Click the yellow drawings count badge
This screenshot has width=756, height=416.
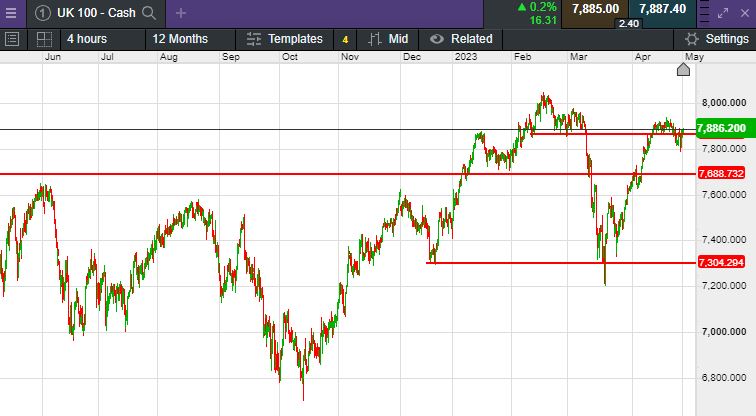pyautogui.click(x=344, y=39)
